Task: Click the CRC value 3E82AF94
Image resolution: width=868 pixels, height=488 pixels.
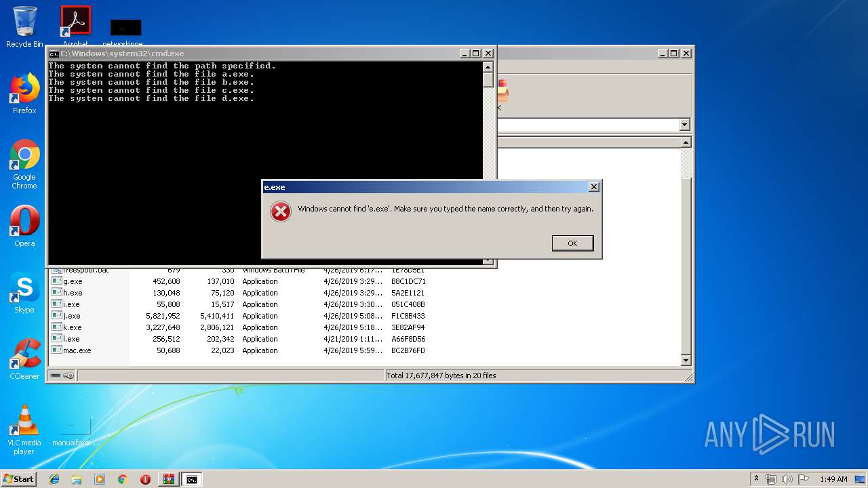Action: pyautogui.click(x=408, y=327)
